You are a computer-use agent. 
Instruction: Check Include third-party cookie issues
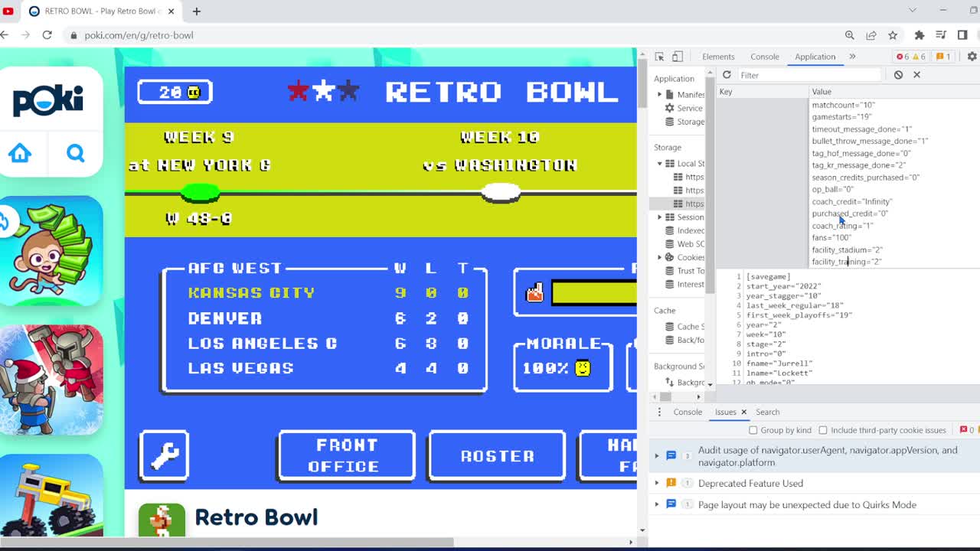tap(824, 429)
